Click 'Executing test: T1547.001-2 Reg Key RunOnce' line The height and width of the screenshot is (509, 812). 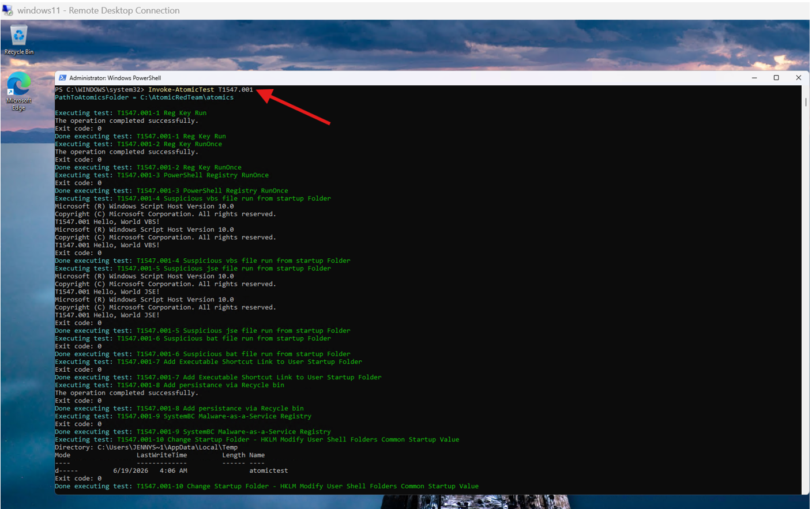(138, 144)
